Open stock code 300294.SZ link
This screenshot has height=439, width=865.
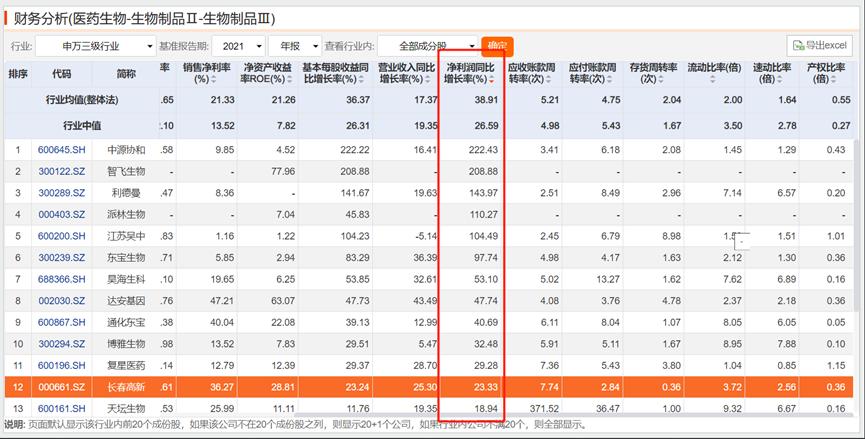62,344
